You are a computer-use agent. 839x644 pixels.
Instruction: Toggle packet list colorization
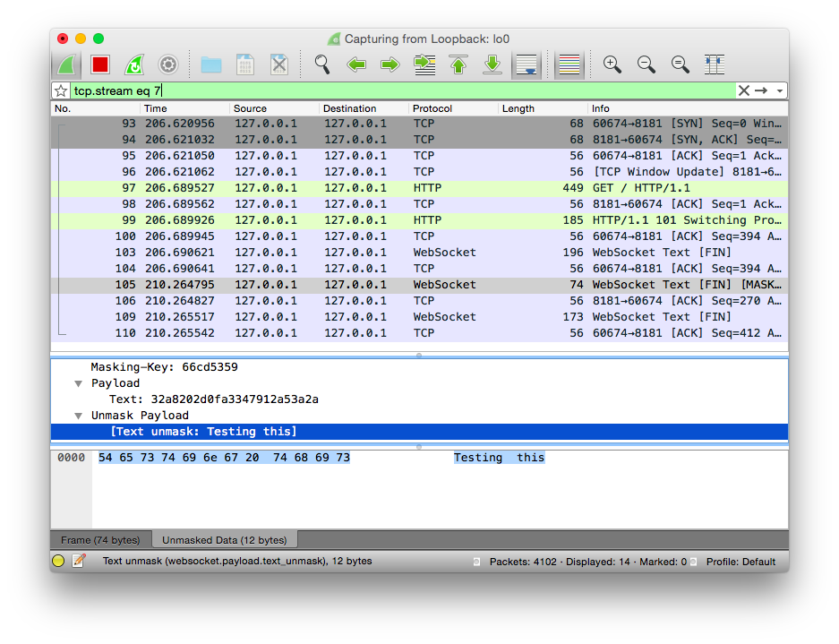pyautogui.click(x=569, y=64)
